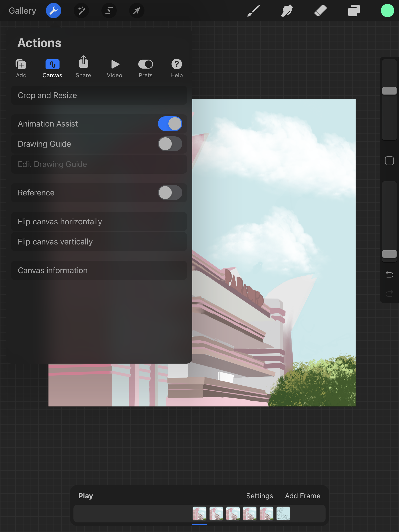Select the last sketch frame thumbnail
Viewport: 399px width, 532px height.
[x=283, y=514]
